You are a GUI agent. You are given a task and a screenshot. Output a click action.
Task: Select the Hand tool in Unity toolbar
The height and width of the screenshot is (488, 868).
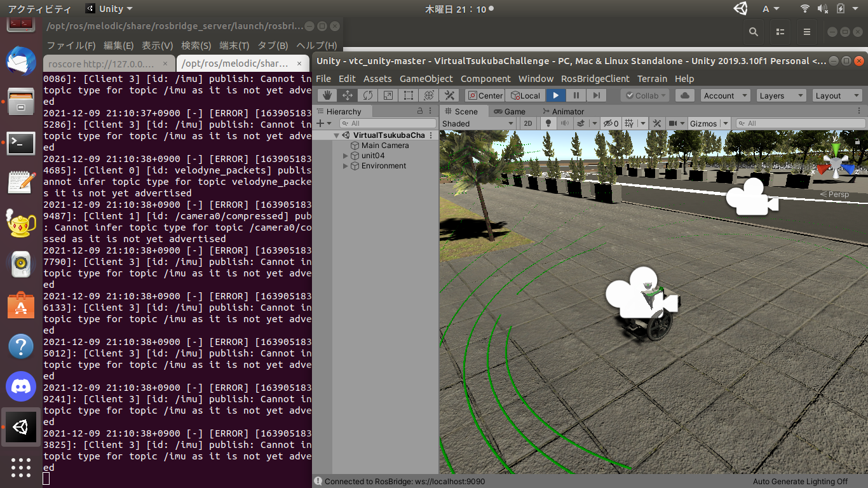coord(327,95)
